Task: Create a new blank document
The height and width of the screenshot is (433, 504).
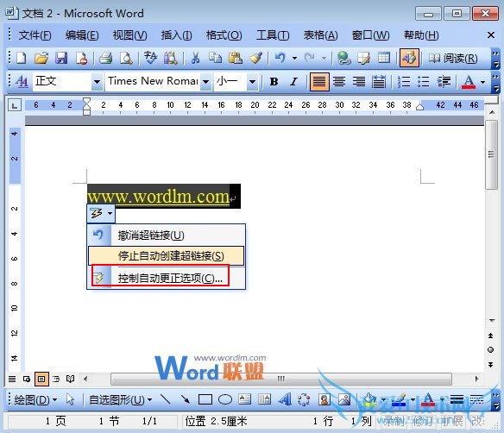Action: point(22,58)
